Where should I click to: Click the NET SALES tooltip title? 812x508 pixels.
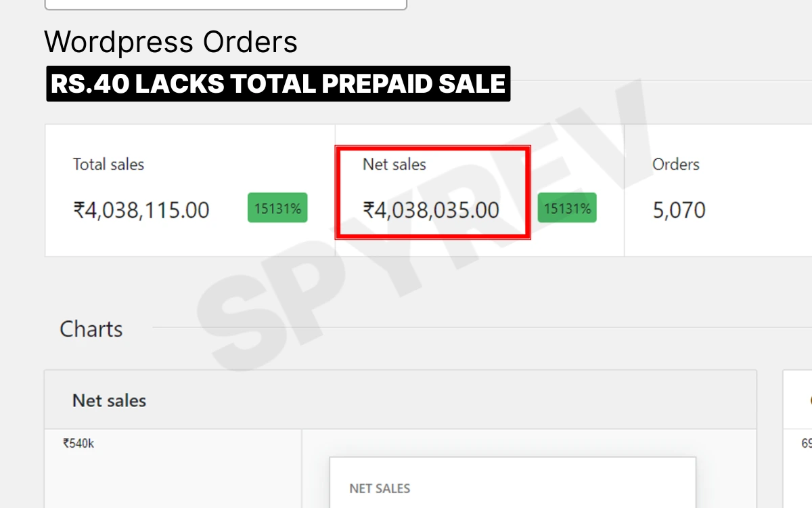point(380,488)
